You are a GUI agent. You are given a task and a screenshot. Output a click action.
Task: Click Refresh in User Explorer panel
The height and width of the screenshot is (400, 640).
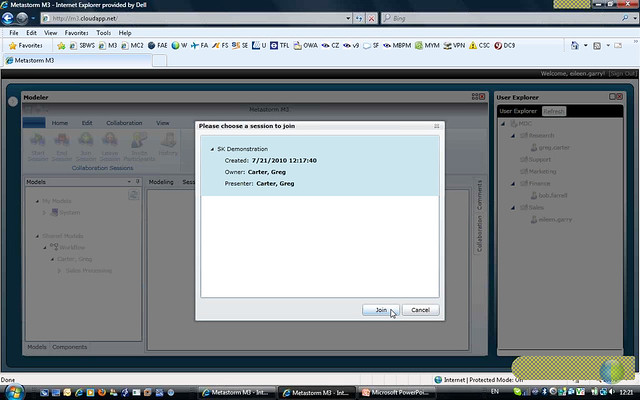click(x=554, y=111)
